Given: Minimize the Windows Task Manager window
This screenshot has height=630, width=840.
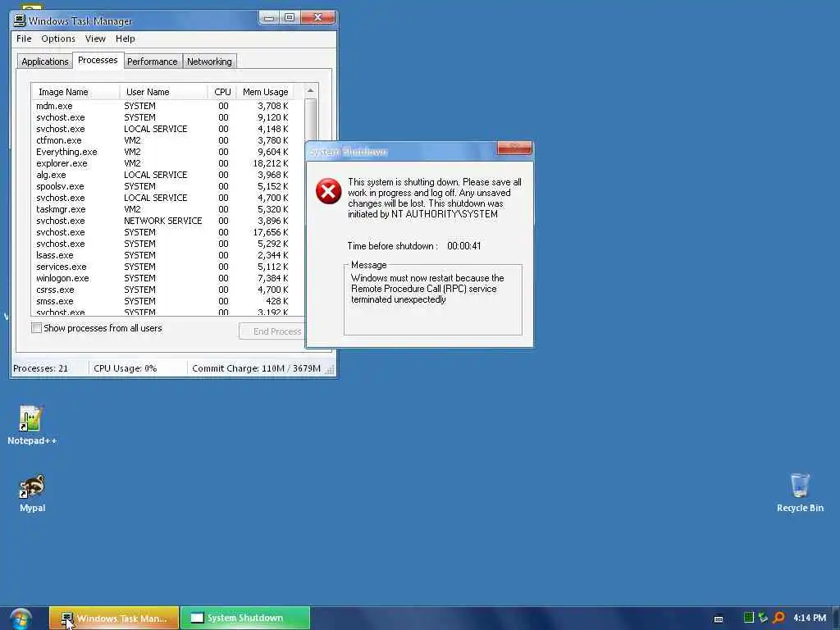Looking at the screenshot, I should click(269, 18).
